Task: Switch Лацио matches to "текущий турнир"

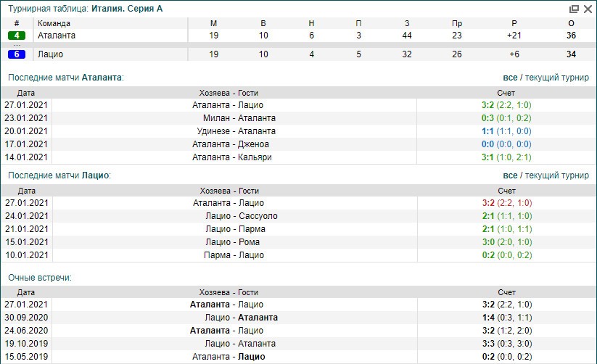Action: click(x=556, y=175)
